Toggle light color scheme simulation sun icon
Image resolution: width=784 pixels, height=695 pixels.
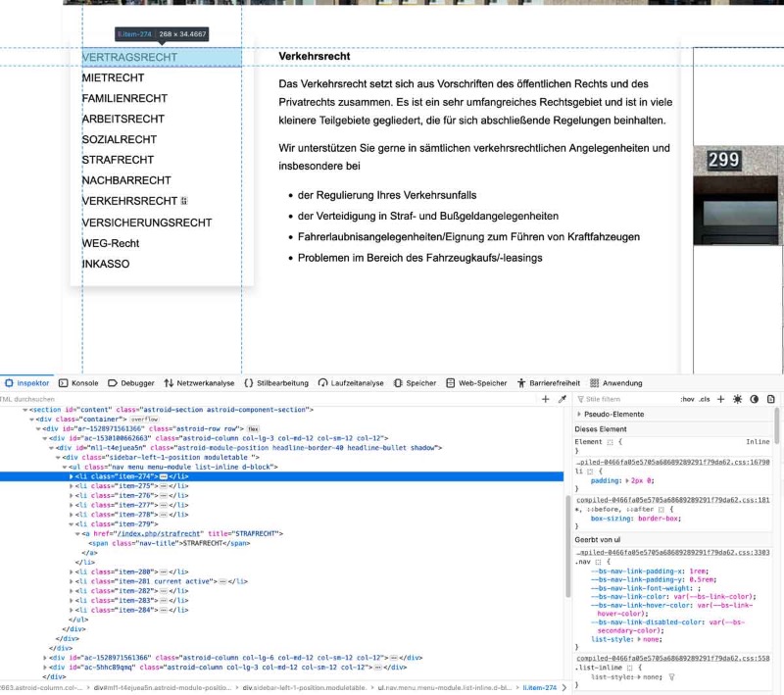tap(738, 399)
